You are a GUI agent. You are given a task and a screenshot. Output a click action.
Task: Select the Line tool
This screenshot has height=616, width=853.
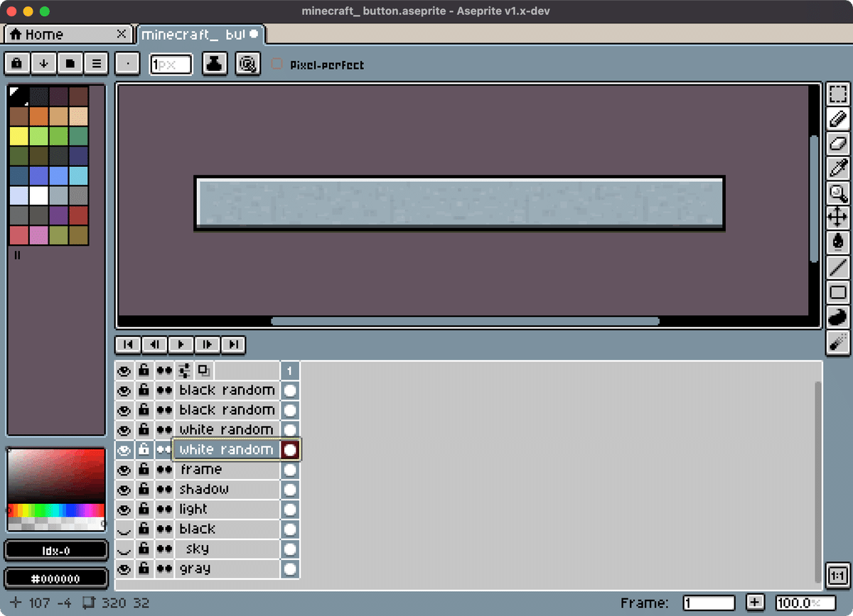click(838, 266)
